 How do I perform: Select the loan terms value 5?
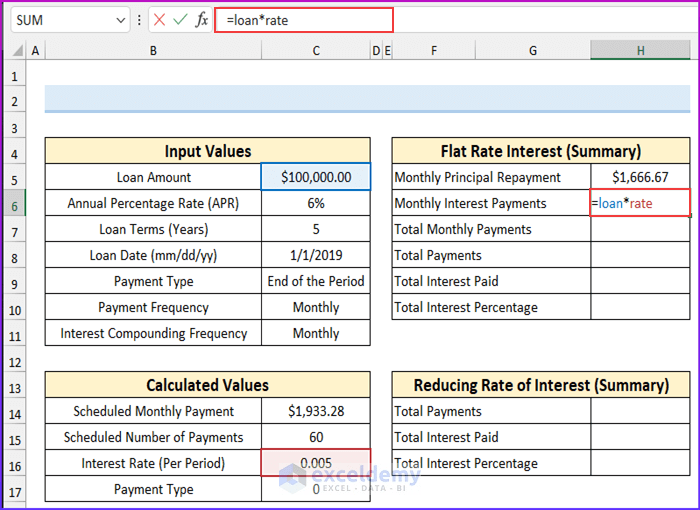pos(316,229)
